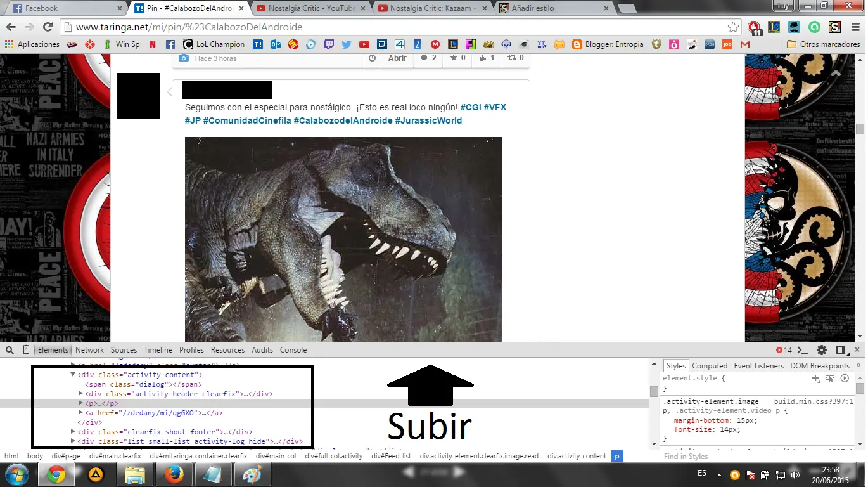Switch to the Console panel

[293, 350]
